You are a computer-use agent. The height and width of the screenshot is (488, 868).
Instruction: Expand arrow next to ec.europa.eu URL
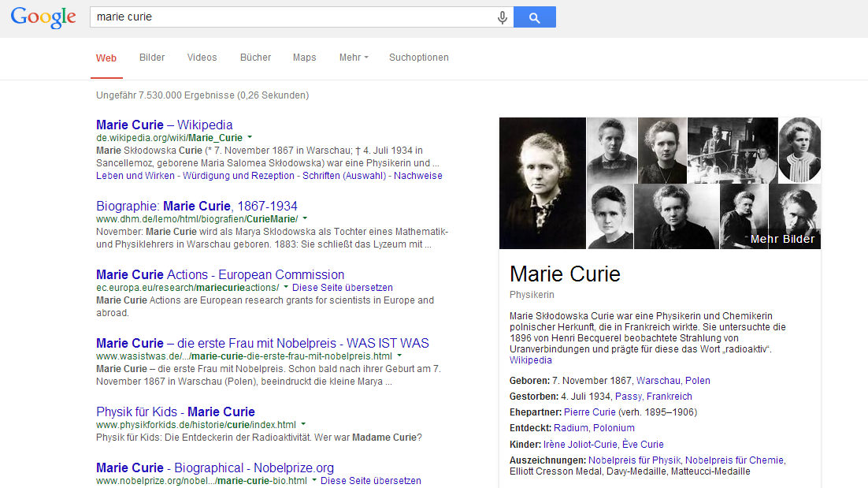[x=286, y=287]
